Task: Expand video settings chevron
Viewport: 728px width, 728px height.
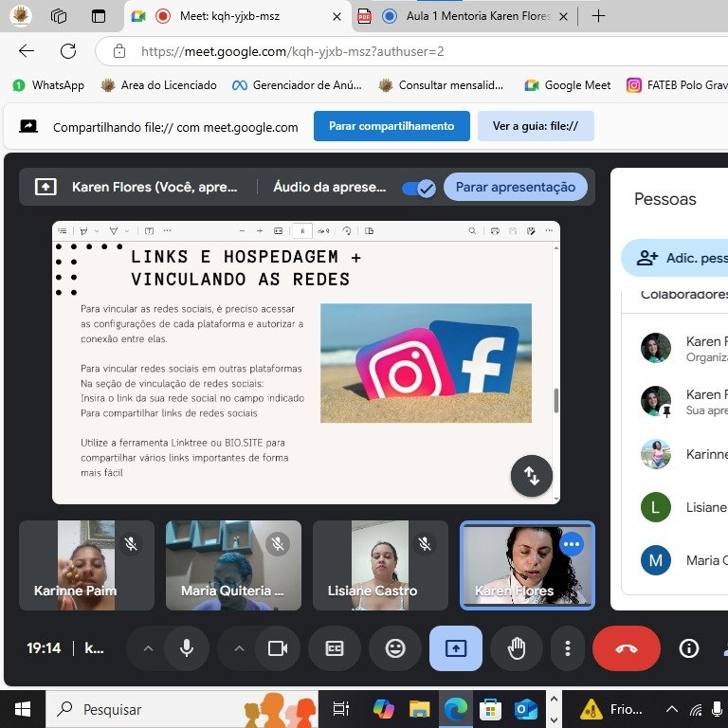Action: (x=239, y=648)
